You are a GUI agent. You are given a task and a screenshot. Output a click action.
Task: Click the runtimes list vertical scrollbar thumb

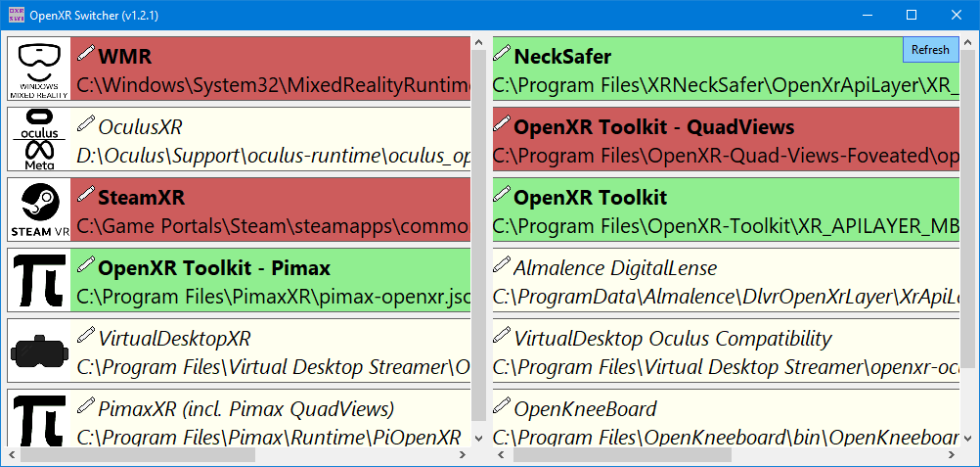[x=478, y=235]
